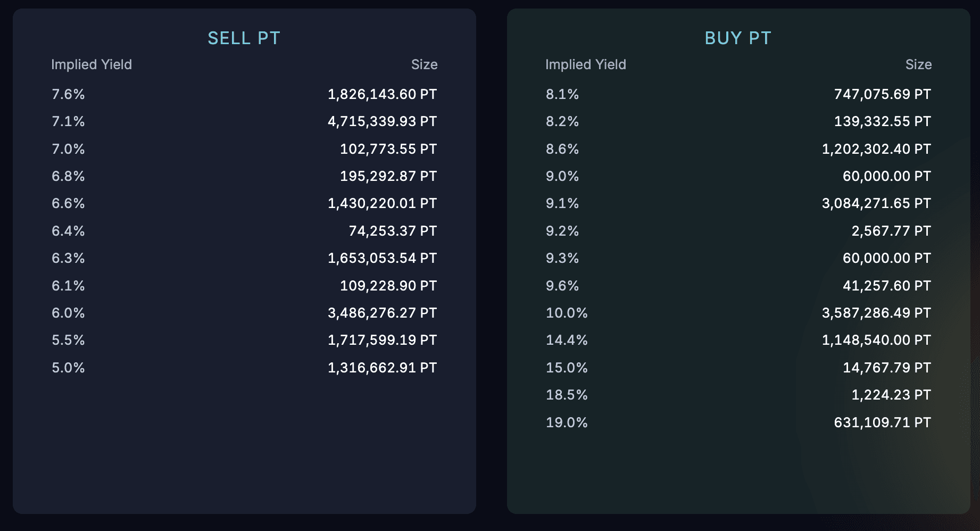This screenshot has height=531, width=980.
Task: Click size 3,084,271.65 PT buy entry
Action: click(x=876, y=203)
